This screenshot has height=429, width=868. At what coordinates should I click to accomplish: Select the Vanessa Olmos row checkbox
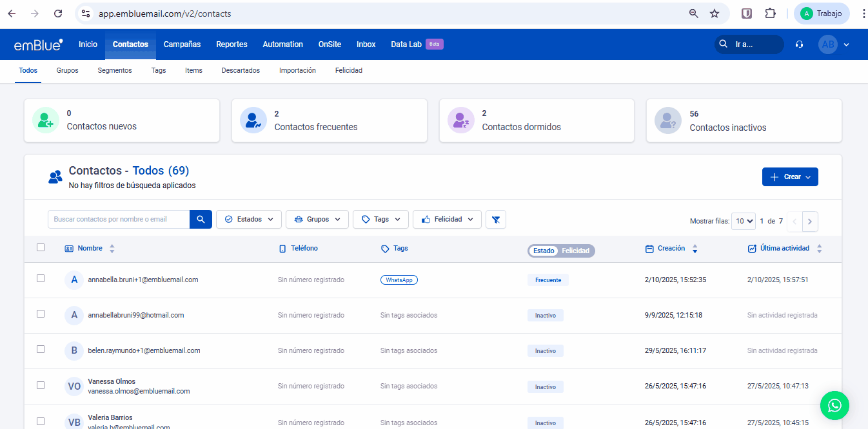pyautogui.click(x=41, y=385)
